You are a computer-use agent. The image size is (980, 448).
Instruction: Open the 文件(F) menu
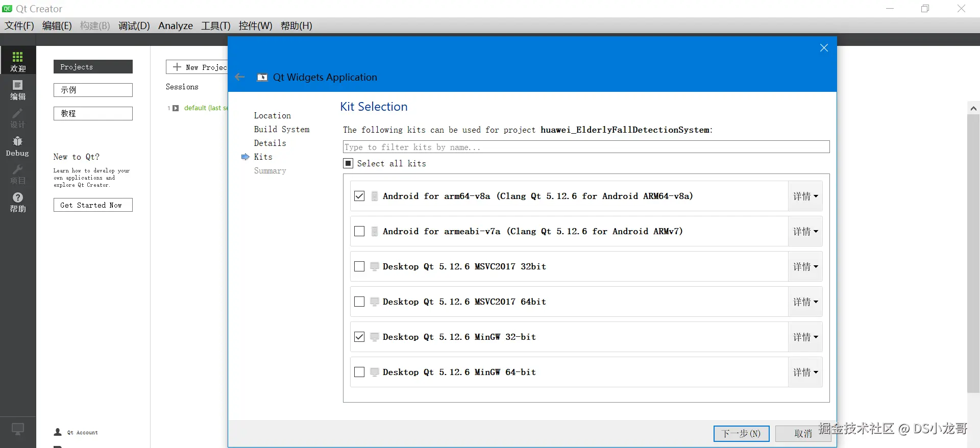[x=19, y=26]
